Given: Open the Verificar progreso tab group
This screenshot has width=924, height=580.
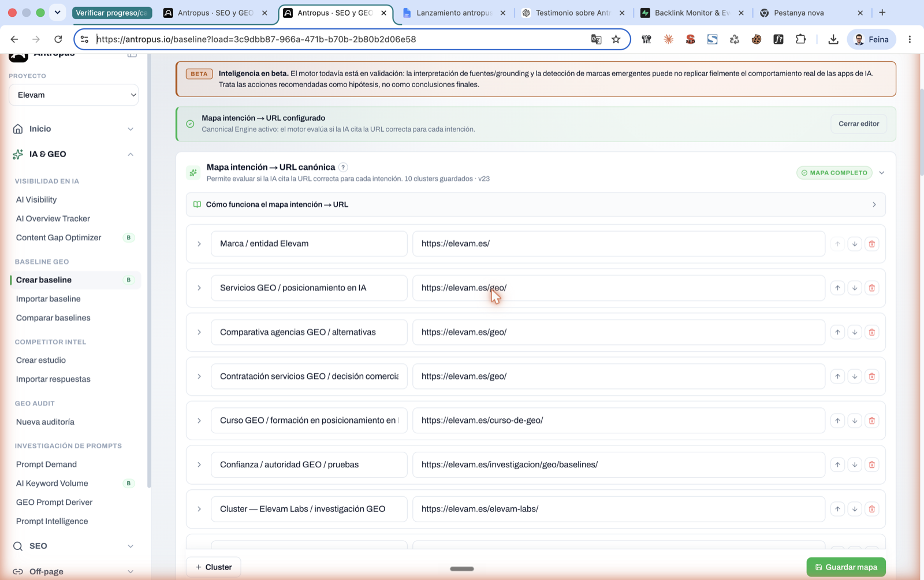Looking at the screenshot, I should point(112,13).
